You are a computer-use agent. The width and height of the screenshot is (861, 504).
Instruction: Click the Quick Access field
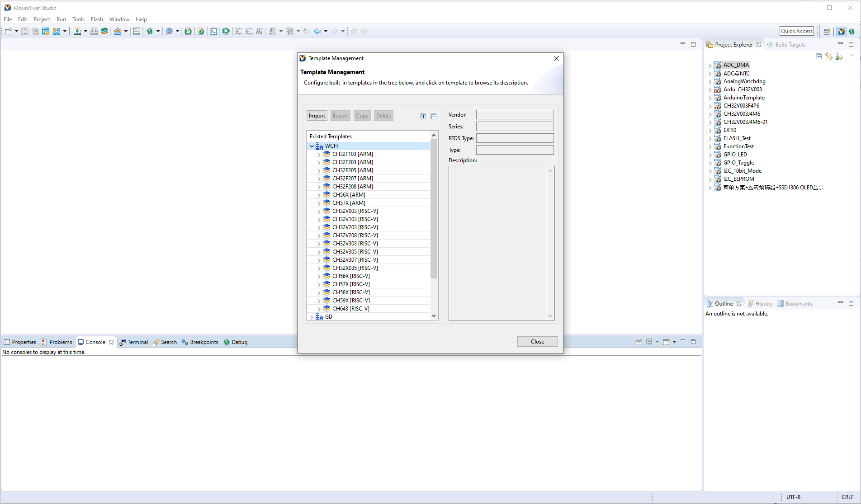pos(797,31)
